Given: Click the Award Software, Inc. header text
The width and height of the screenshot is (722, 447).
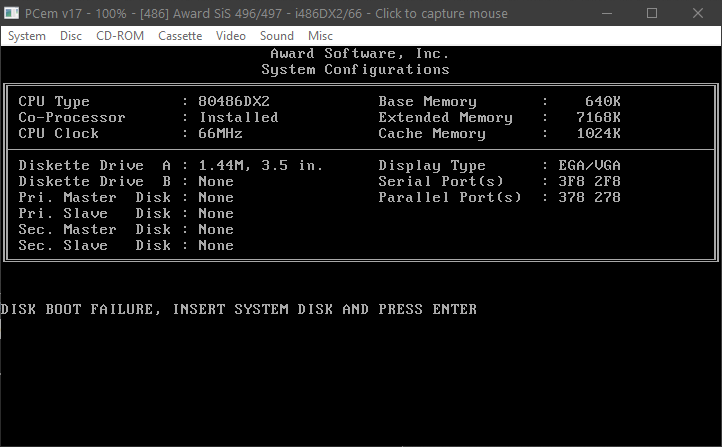Looking at the screenshot, I should click(x=359, y=54).
